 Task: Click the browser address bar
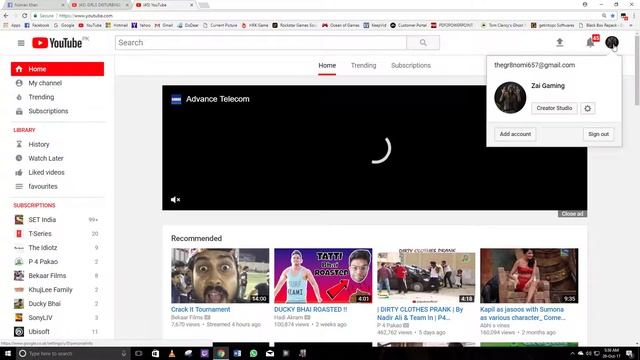click(314, 16)
